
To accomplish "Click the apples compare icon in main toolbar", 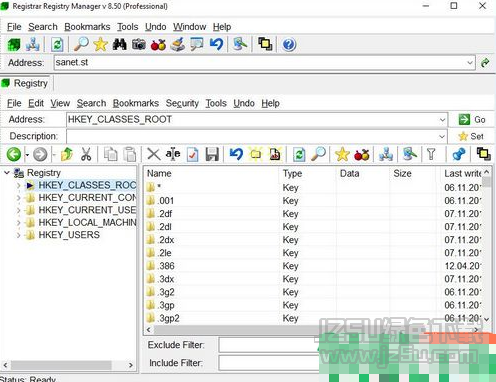I will 158,44.
